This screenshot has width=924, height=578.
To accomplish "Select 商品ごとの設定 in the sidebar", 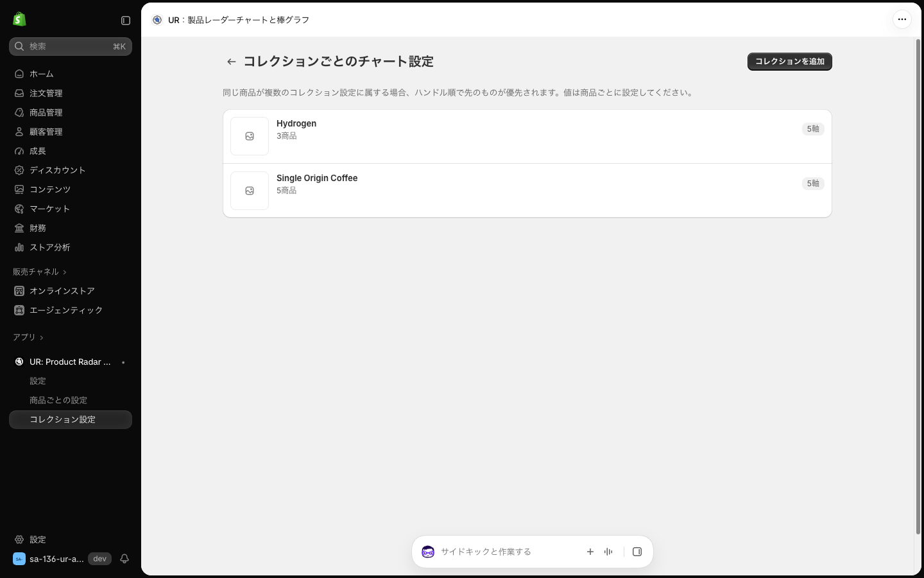I will pyautogui.click(x=58, y=400).
